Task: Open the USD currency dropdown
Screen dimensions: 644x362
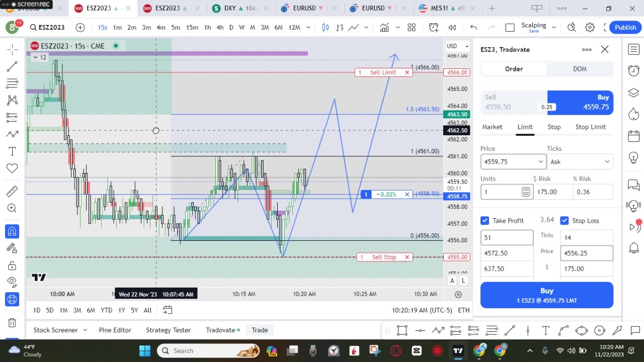Action: coord(457,46)
